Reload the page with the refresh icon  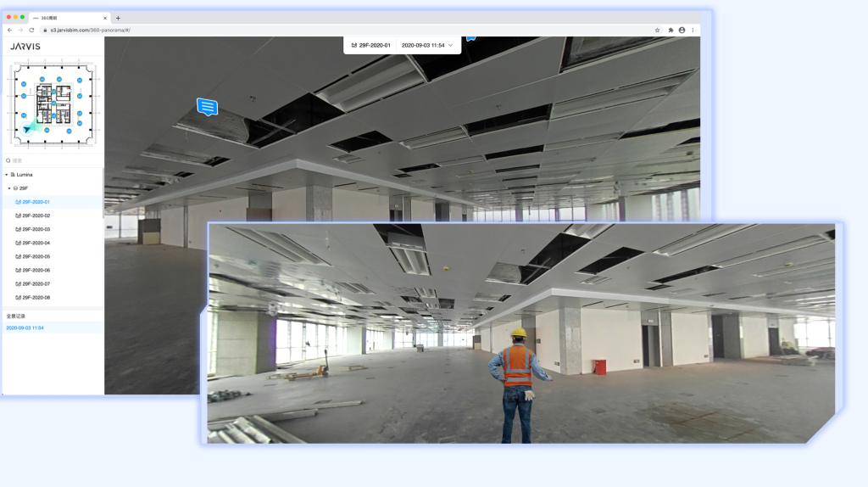click(x=31, y=30)
